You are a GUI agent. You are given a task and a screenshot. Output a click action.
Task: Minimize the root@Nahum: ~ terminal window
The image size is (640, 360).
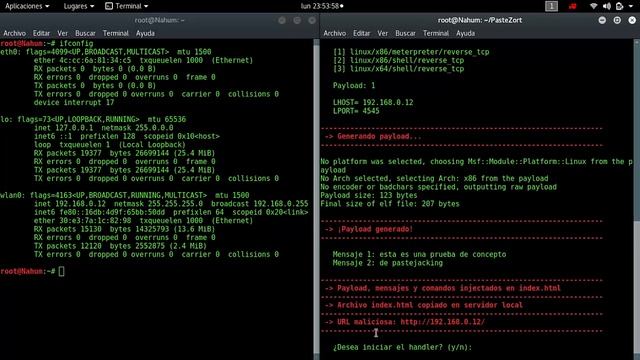coord(282,20)
